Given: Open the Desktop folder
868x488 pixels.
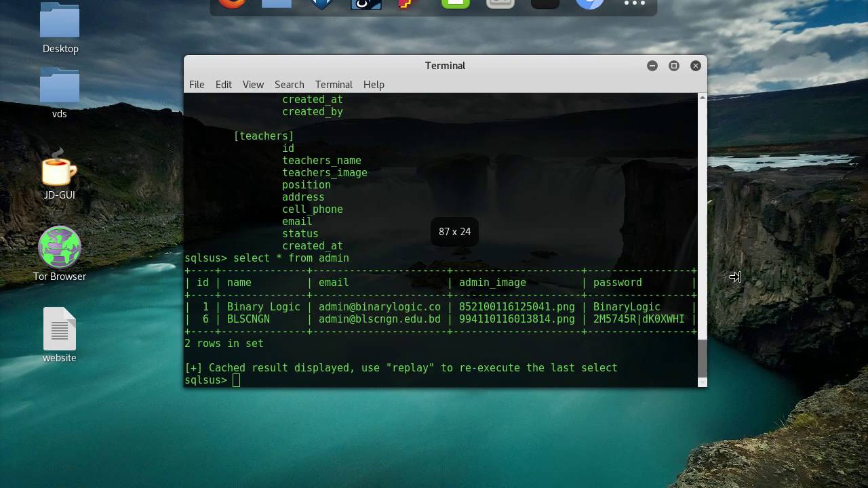Looking at the screenshot, I should pos(60,27).
